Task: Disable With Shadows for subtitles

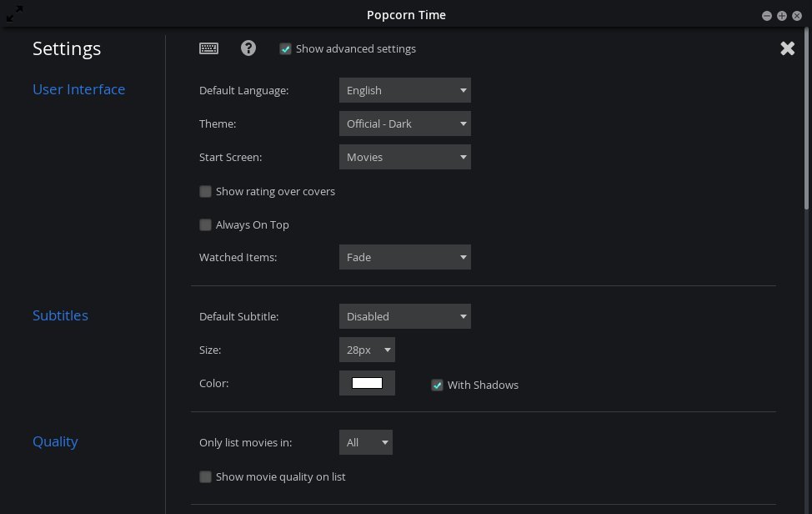Action: pos(437,385)
